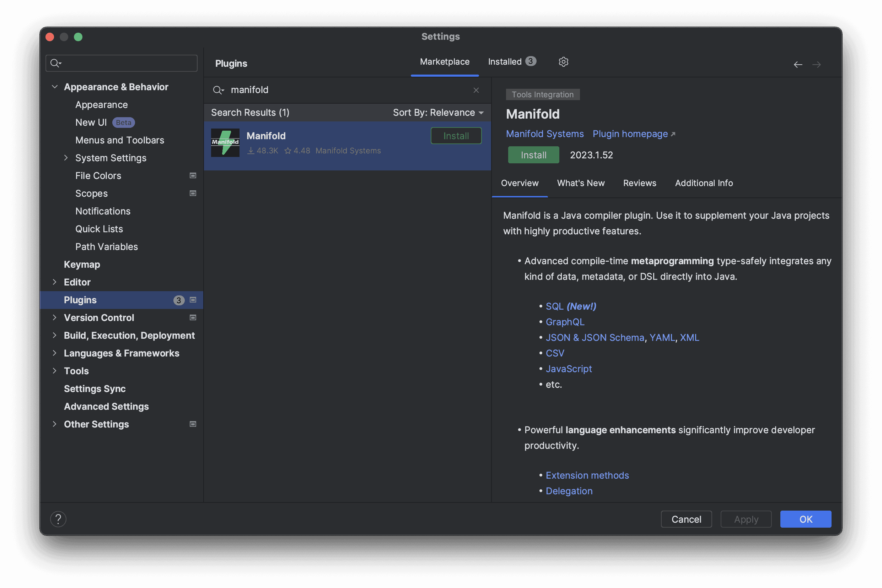Click the 3 badge next to Plugins
This screenshot has width=882, height=588.
click(179, 300)
